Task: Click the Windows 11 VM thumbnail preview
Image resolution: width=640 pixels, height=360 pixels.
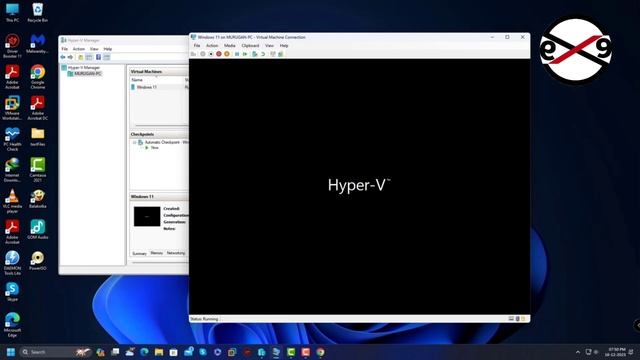Action: point(147,216)
